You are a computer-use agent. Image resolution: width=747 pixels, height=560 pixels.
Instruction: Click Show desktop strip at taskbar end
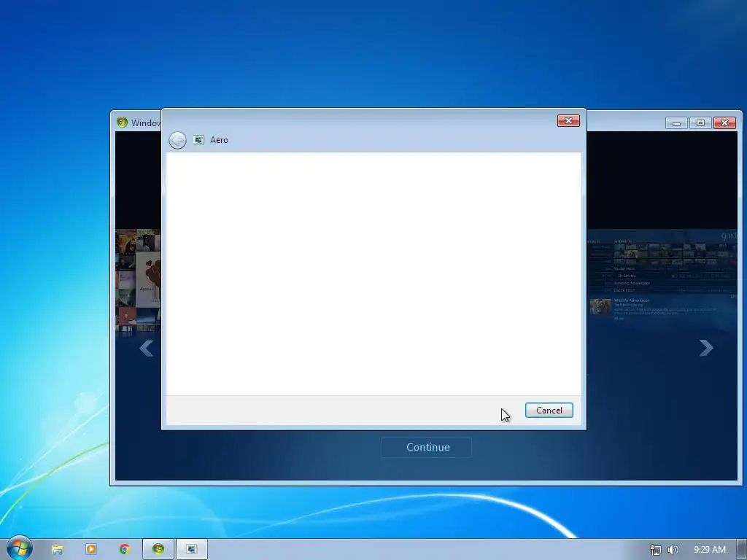[742, 550]
